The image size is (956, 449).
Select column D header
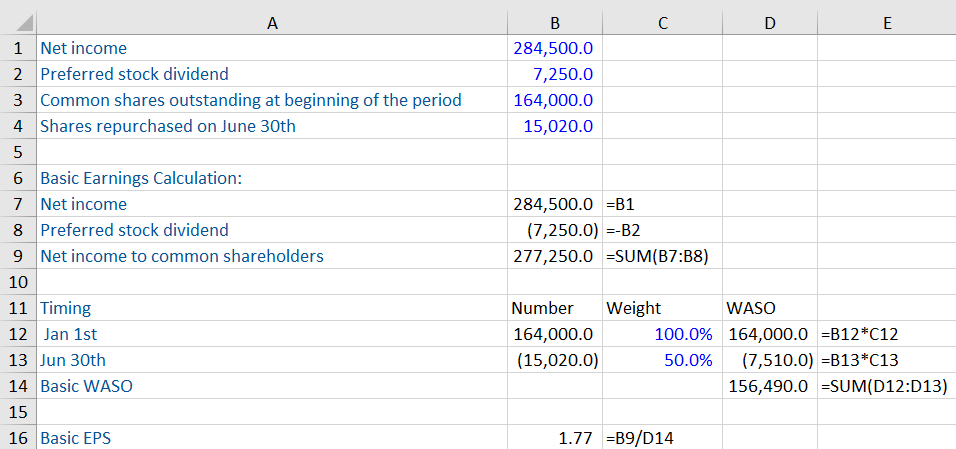[x=769, y=18]
